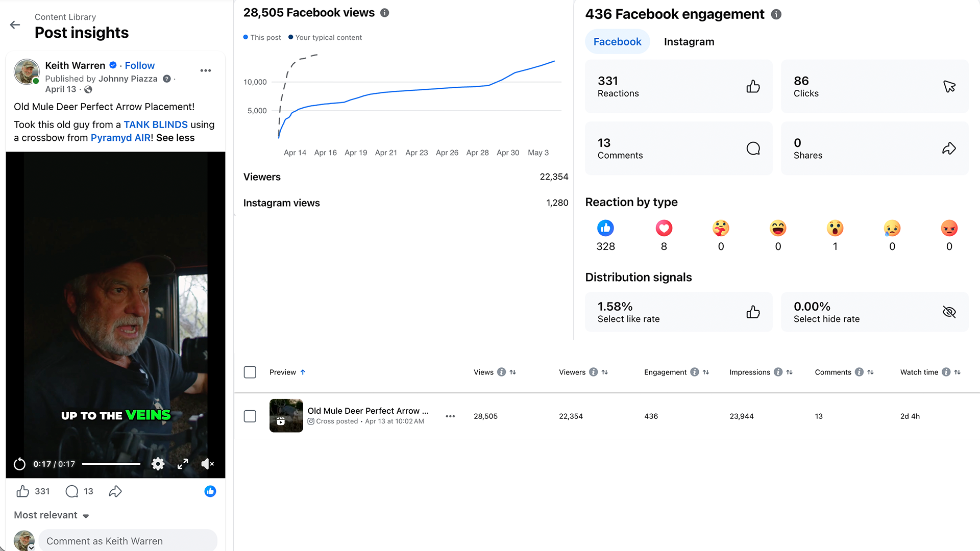The width and height of the screenshot is (980, 551).
Task: Replay the video with the restart icon
Action: [19, 464]
